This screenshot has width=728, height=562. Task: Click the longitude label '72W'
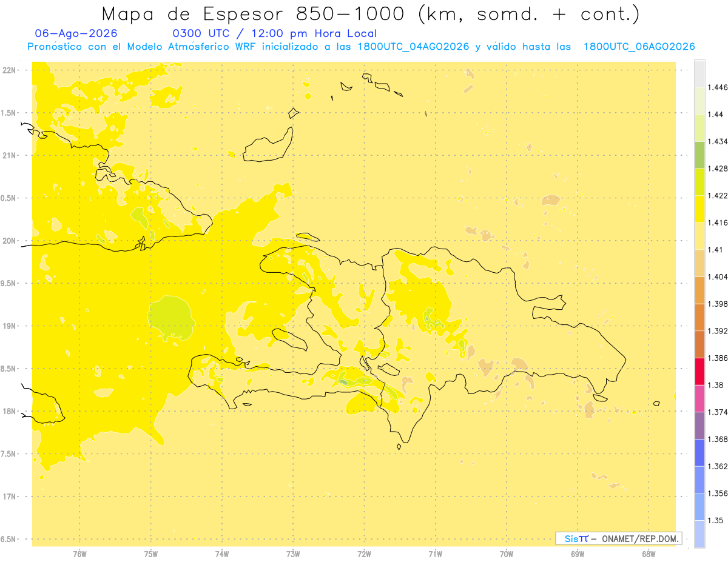pyautogui.click(x=364, y=554)
